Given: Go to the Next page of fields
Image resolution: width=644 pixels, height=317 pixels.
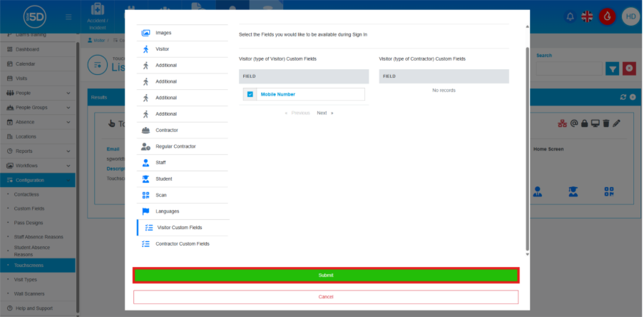Looking at the screenshot, I should coord(325,113).
